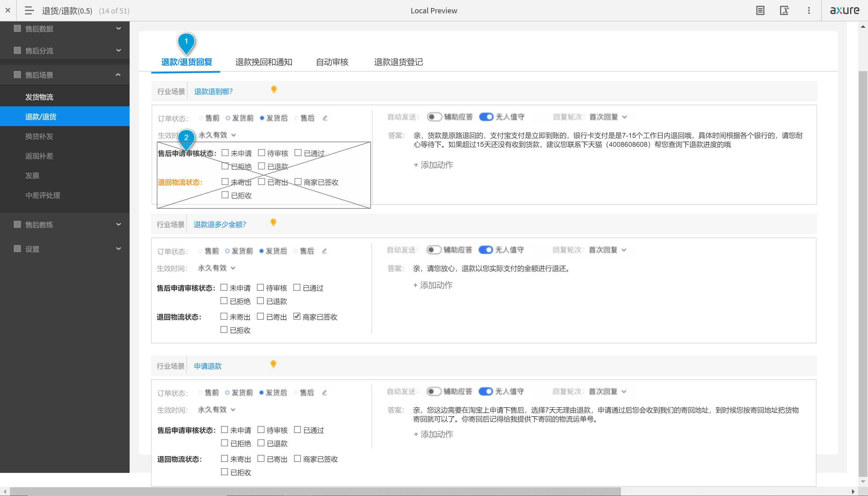Image resolution: width=868 pixels, height=496 pixels.
Task: Click 添加动作 in 退款退多少金额? card
Action: pyautogui.click(x=432, y=285)
